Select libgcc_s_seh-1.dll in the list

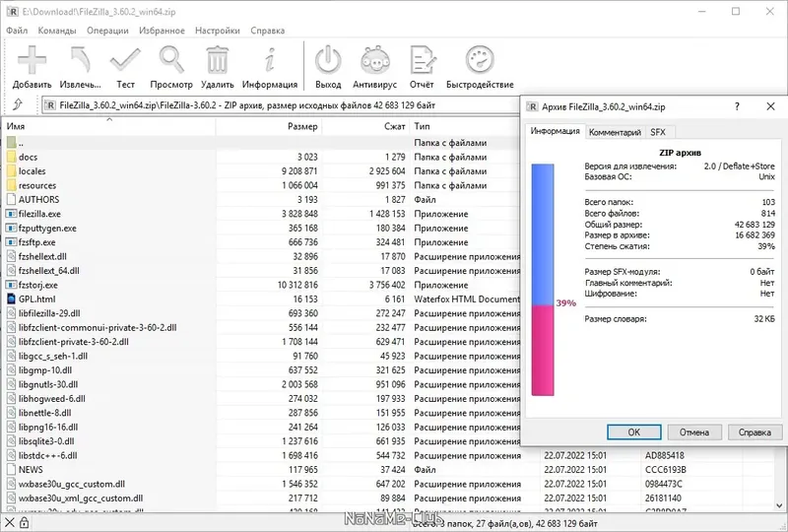tap(53, 356)
